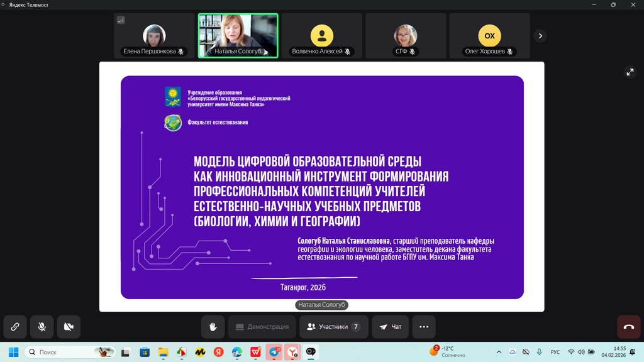End the call with red hang-up button
Viewport: 644px width, 362px height.
pyautogui.click(x=628, y=327)
